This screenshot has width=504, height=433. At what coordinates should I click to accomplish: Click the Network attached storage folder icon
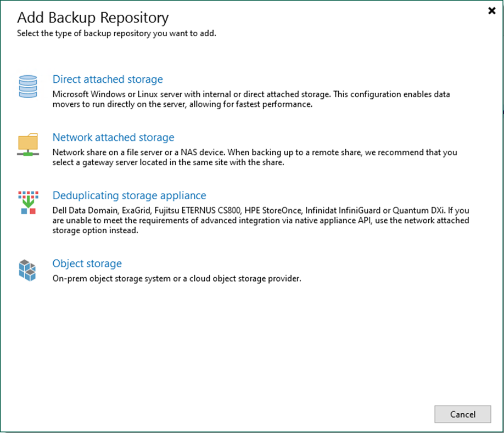click(28, 144)
